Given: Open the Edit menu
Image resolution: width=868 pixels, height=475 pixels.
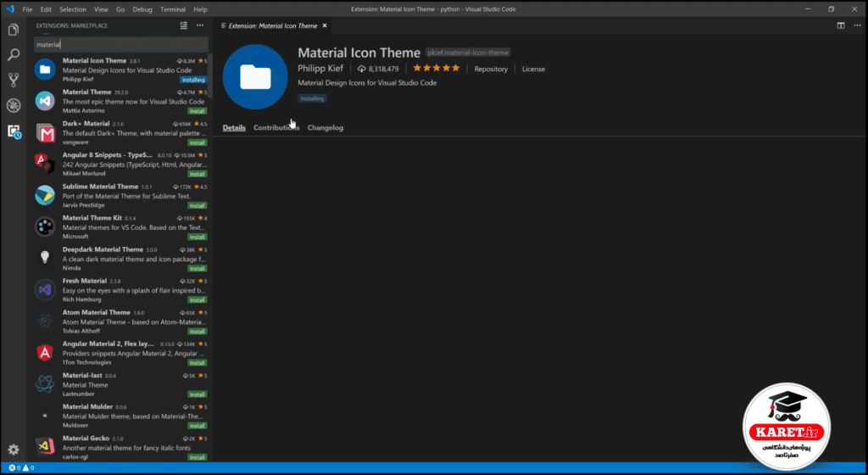Looking at the screenshot, I should pyautogui.click(x=46, y=9).
